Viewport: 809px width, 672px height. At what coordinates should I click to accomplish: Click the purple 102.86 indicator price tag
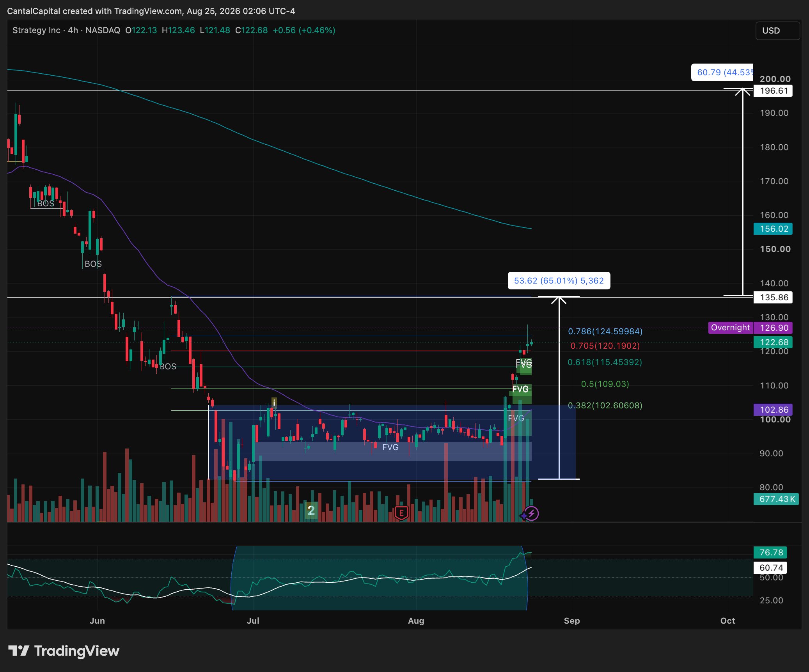pyautogui.click(x=773, y=410)
